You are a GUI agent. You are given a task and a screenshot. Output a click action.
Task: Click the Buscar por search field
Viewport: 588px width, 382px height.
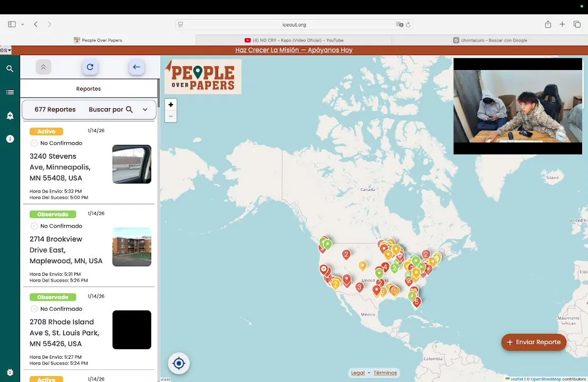coord(110,109)
